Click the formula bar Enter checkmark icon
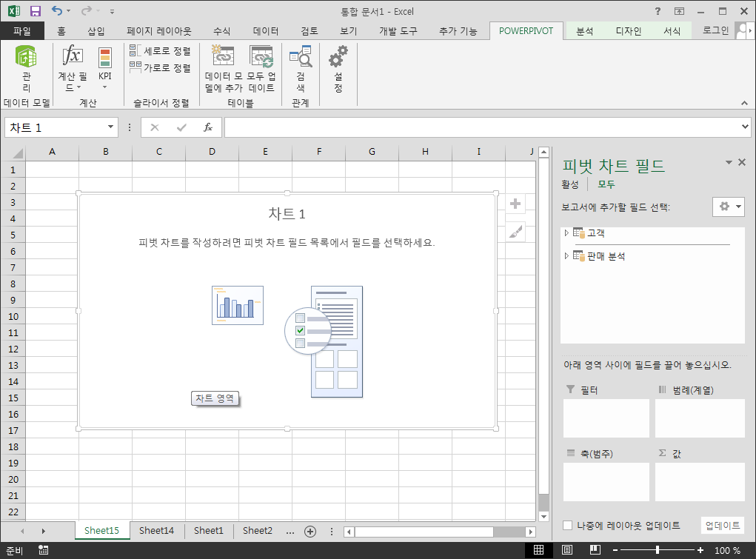 click(x=181, y=127)
